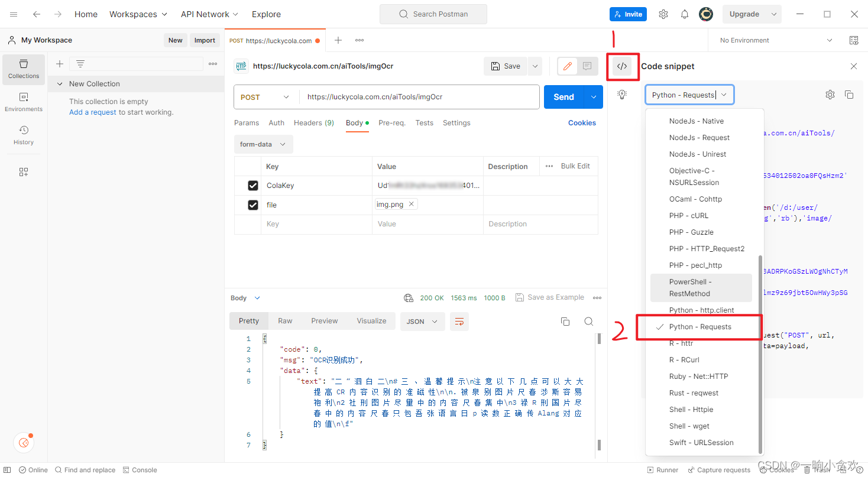The image size is (868, 477).
Task: Open the lightbulb info icon
Action: click(622, 95)
